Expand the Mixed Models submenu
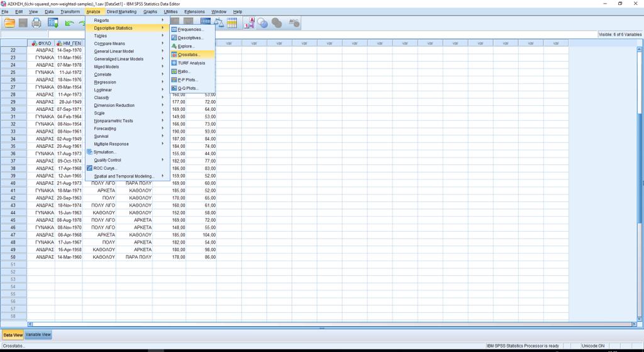Image resolution: width=644 pixels, height=352 pixels. pyautogui.click(x=127, y=67)
